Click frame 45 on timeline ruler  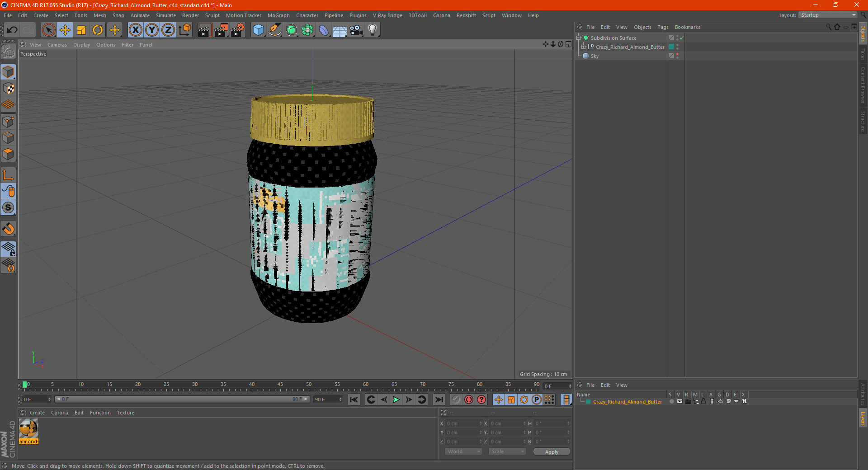[280, 385]
